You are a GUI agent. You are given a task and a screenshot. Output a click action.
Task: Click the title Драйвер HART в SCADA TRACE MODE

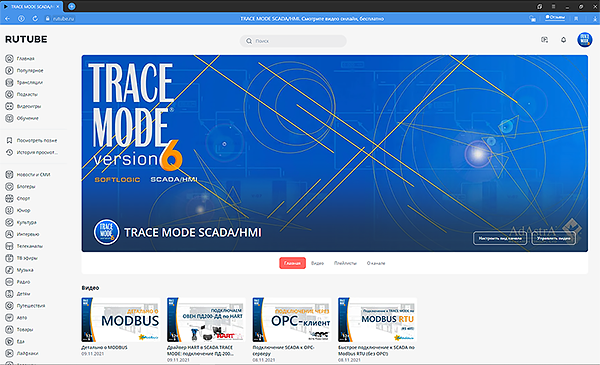tap(200, 350)
